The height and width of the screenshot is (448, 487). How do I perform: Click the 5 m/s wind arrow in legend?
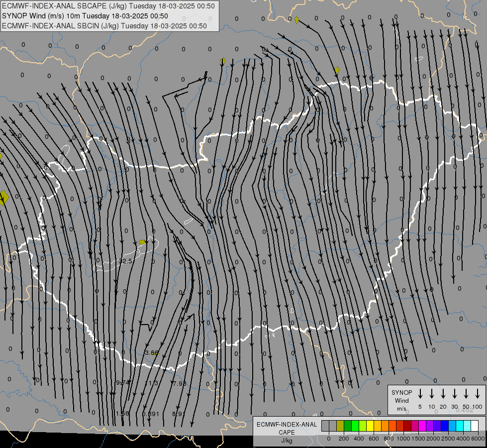[420, 394]
